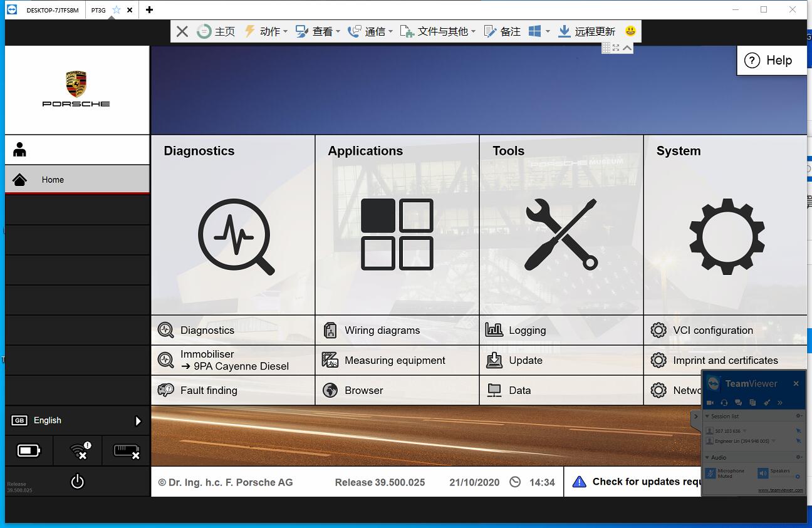Open TeamViewer file transfer icon
The height and width of the screenshot is (528, 812).
coord(752,403)
